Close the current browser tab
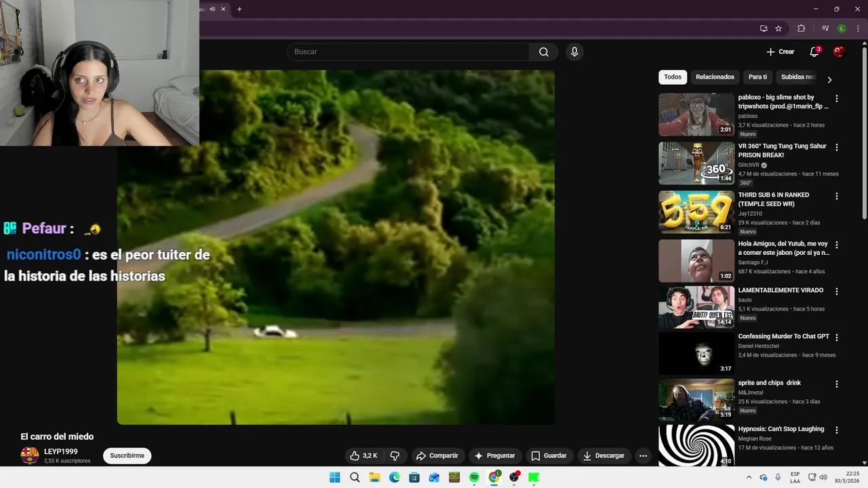 click(223, 9)
